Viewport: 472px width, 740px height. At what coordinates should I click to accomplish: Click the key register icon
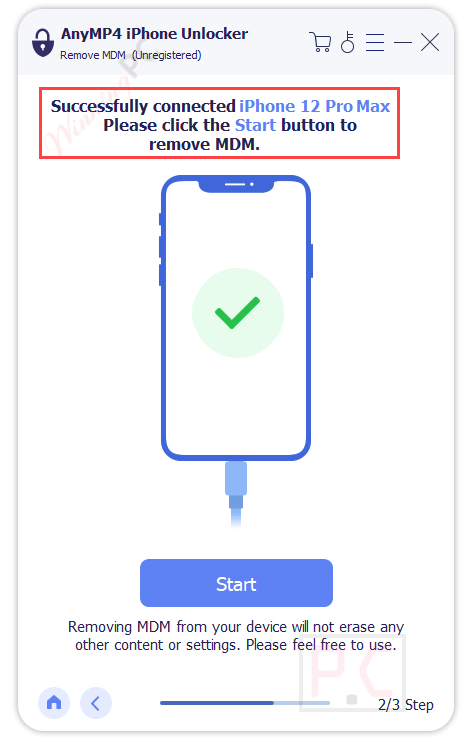tap(348, 42)
